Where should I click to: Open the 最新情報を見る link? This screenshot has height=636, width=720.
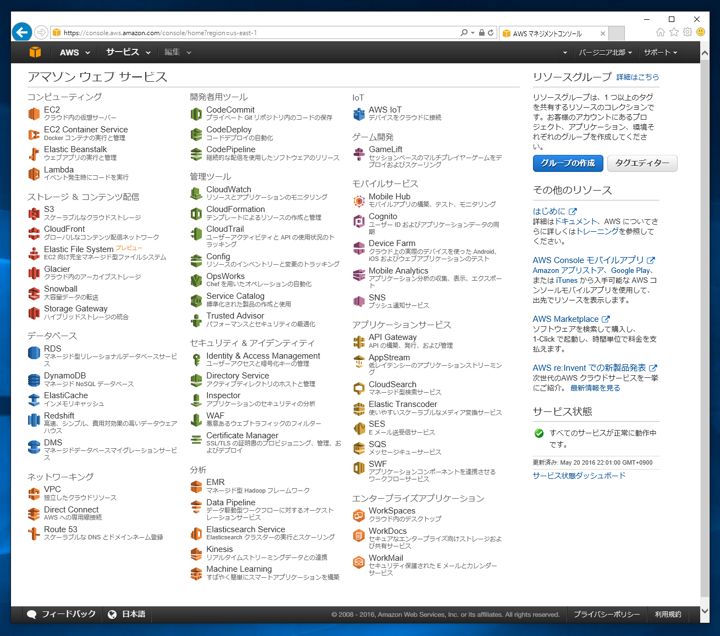[595, 388]
